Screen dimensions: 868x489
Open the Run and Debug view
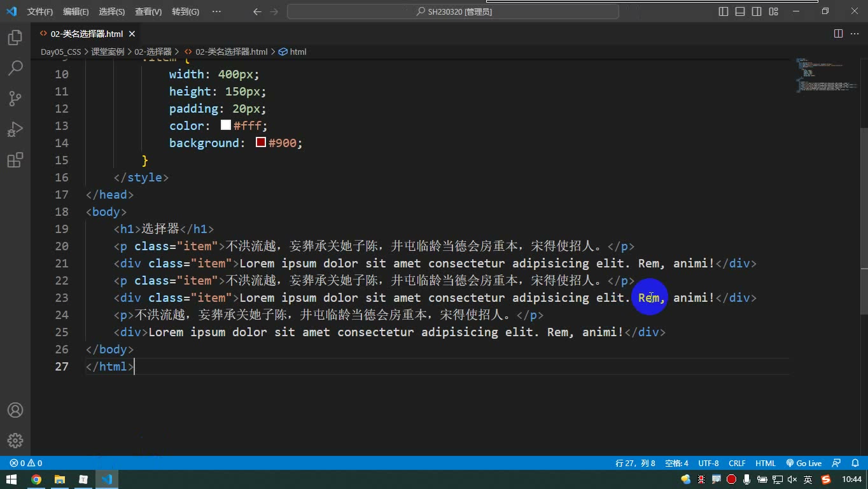[x=15, y=129]
